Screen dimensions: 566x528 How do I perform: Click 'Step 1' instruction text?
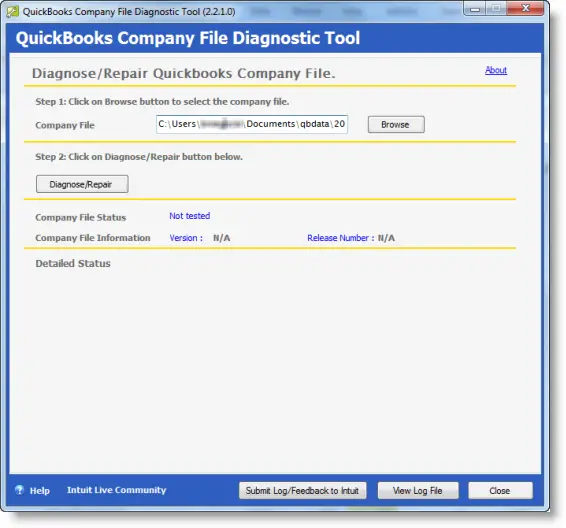tap(162, 102)
